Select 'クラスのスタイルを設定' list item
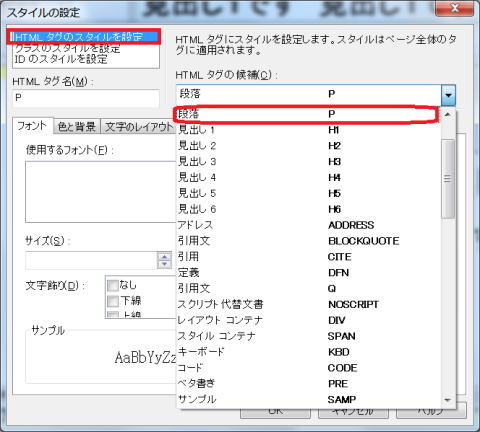 click(86, 48)
